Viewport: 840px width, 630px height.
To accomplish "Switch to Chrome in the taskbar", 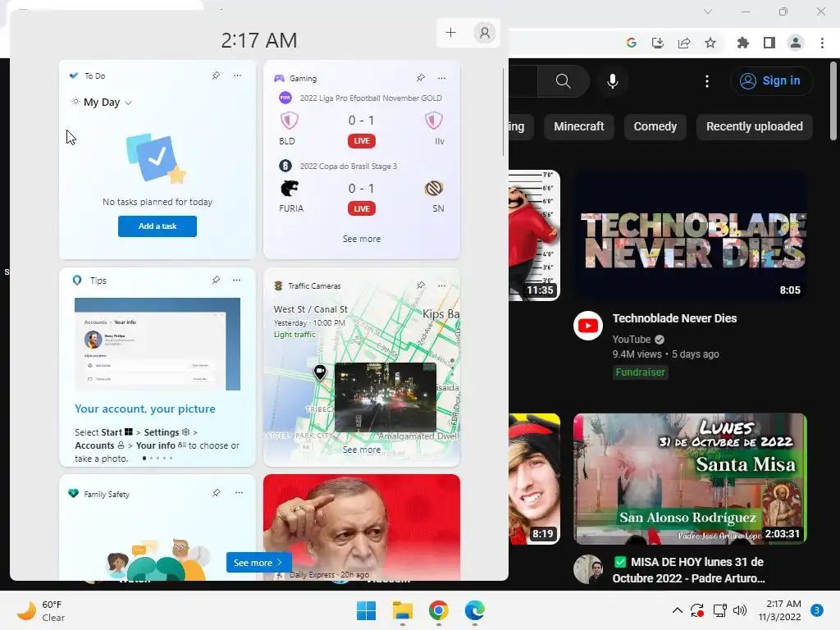I will point(439,610).
